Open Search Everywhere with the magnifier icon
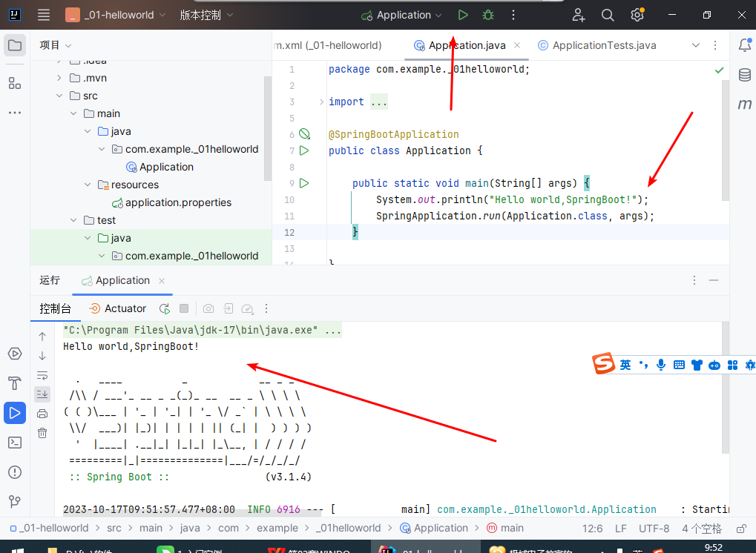The width and height of the screenshot is (756, 553). [608, 15]
